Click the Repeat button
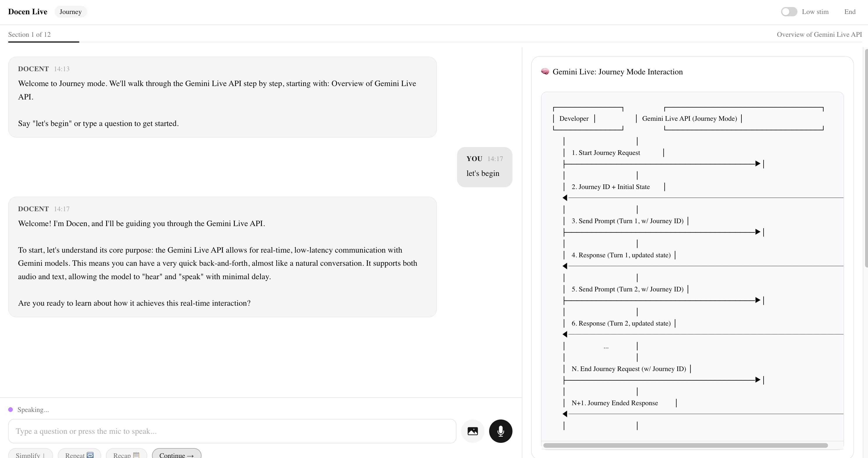The width and height of the screenshot is (868, 458). tap(80, 454)
